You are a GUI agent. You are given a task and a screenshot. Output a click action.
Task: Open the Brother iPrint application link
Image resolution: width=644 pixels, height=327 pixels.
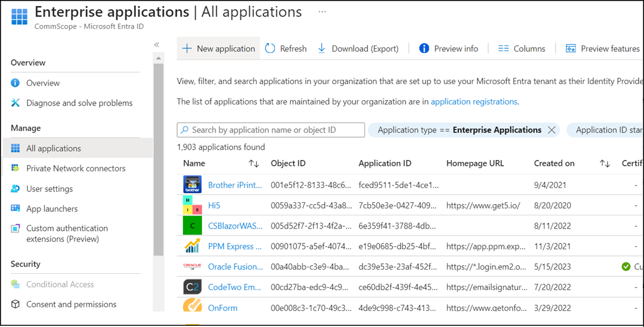pyautogui.click(x=235, y=185)
